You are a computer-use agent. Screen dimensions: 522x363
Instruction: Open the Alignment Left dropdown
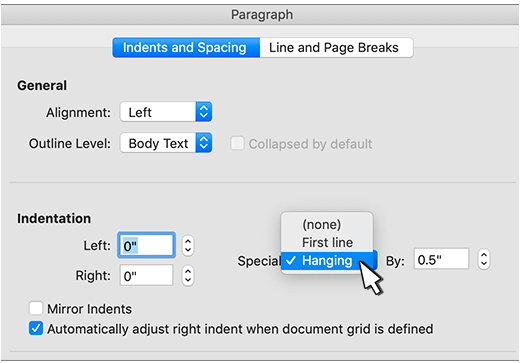click(166, 112)
